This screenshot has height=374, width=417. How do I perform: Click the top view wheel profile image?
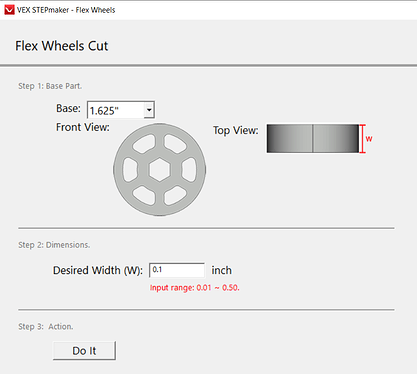pos(313,139)
